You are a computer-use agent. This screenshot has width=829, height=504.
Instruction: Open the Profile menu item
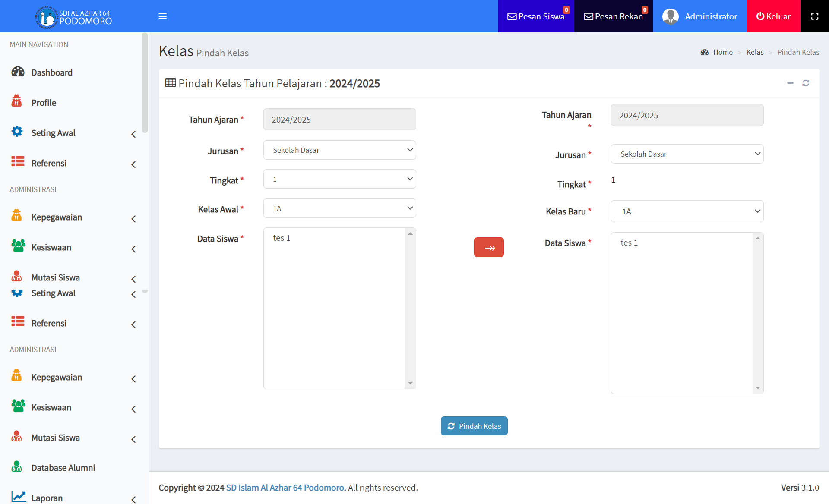(x=44, y=103)
